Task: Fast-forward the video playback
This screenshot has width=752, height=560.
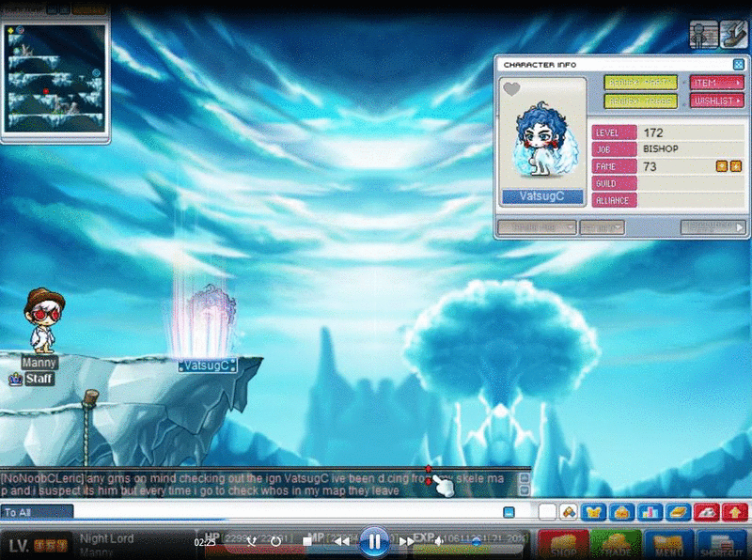Action: click(406, 542)
